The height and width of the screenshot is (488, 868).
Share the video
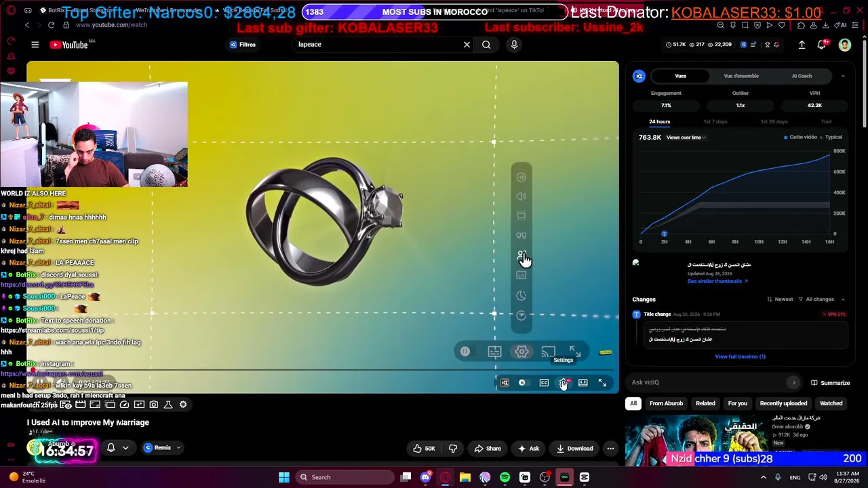tap(488, 448)
